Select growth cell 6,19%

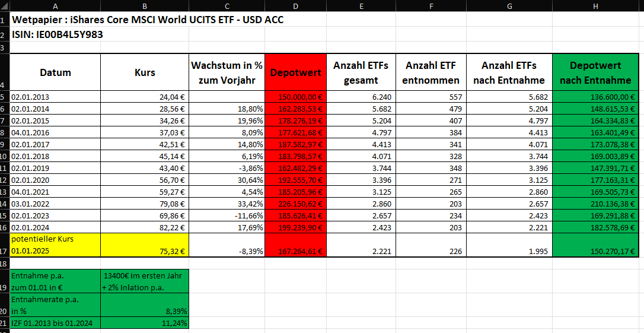point(227,157)
